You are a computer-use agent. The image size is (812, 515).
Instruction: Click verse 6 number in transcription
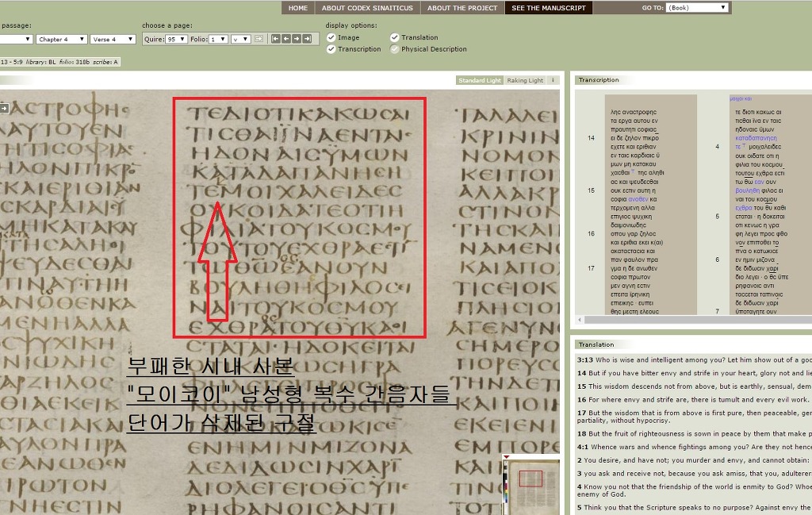click(x=717, y=259)
